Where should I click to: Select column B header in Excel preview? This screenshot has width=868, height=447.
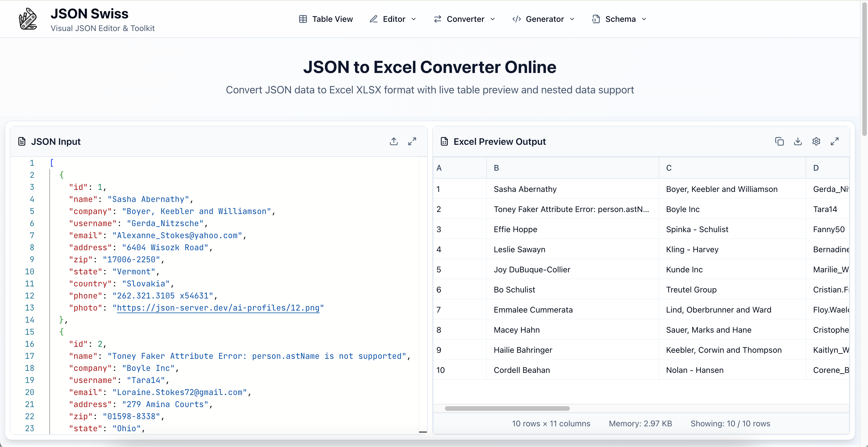click(x=496, y=168)
